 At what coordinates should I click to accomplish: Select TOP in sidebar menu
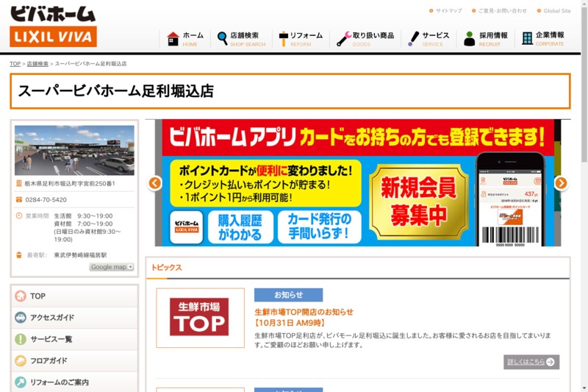(x=74, y=296)
